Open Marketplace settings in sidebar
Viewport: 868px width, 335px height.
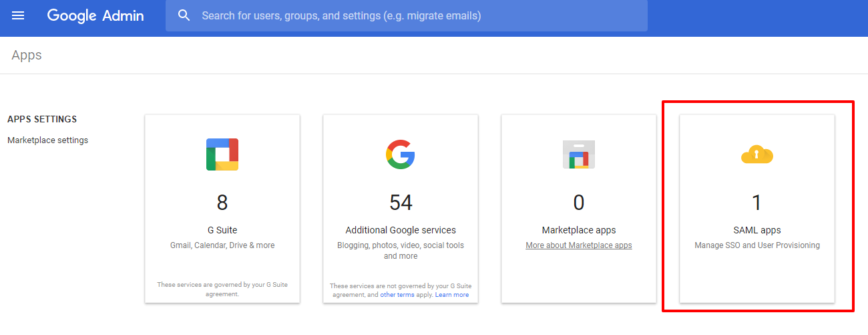tap(47, 140)
